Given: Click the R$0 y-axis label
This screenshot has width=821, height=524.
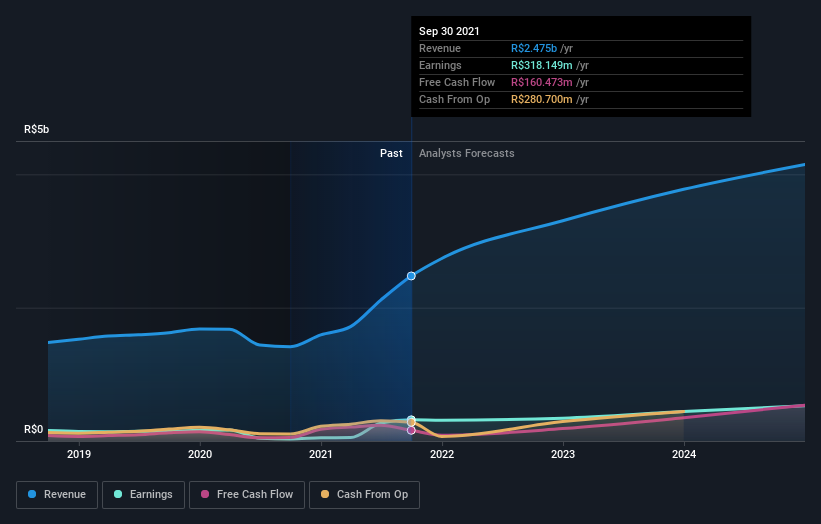Looking at the screenshot, I should pos(34,429).
